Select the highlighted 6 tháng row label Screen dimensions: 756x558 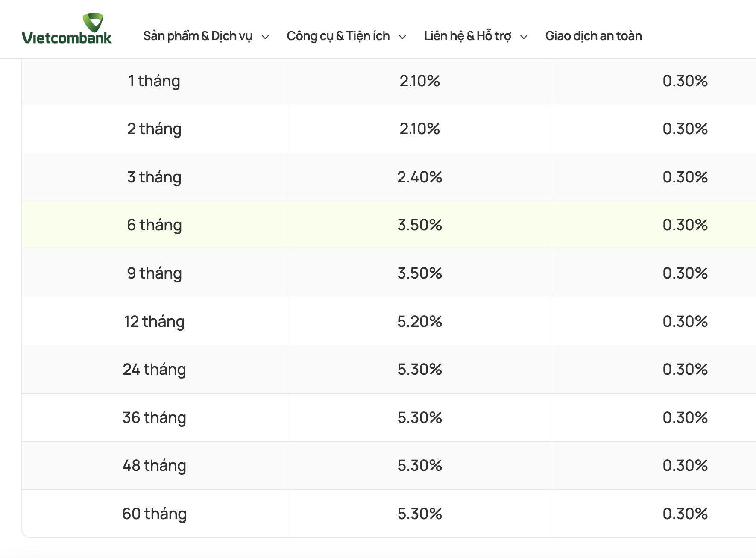coord(154,225)
